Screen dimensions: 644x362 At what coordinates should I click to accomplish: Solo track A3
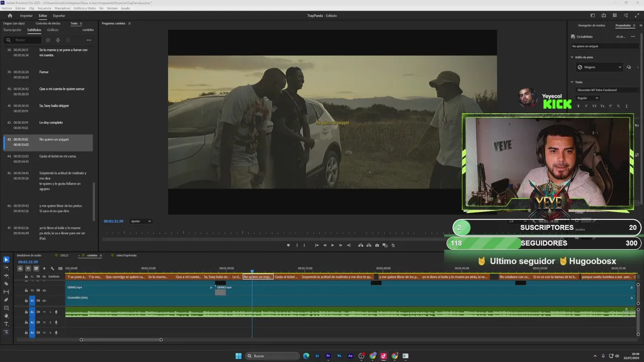click(x=50, y=332)
